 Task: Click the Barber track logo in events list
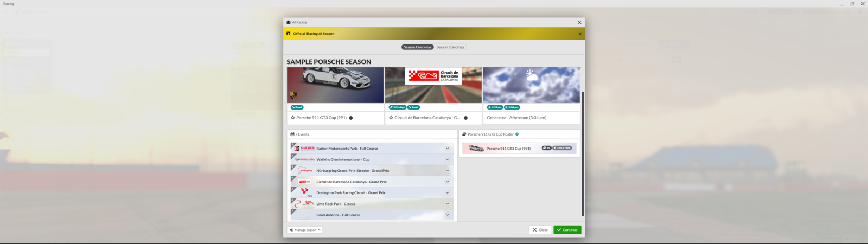tap(305, 149)
